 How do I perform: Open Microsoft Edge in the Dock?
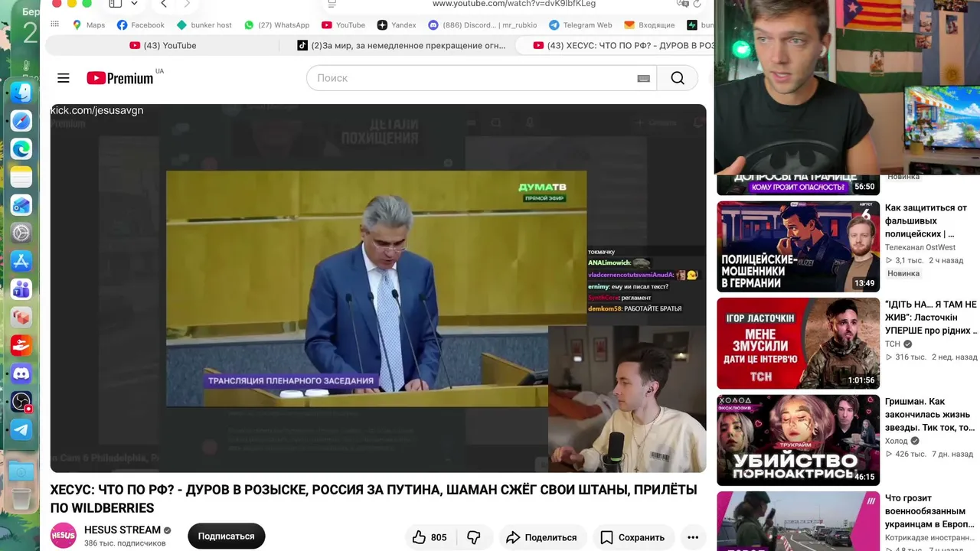(21, 149)
